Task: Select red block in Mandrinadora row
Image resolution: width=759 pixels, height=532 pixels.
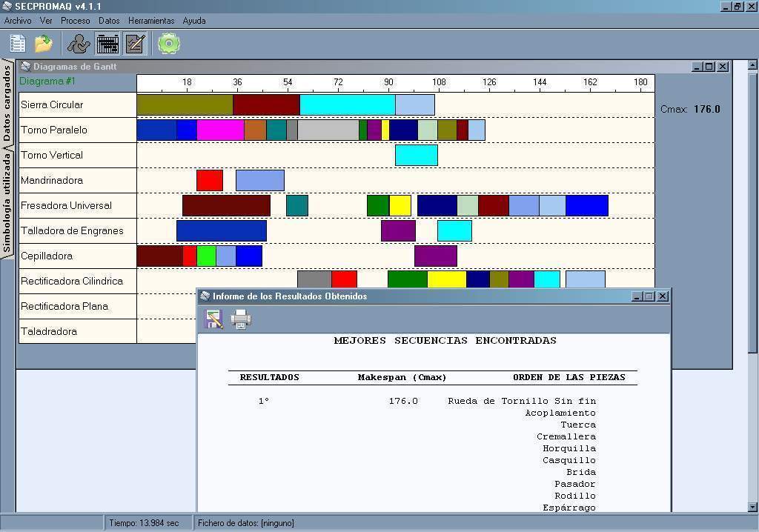Action: tap(209, 180)
